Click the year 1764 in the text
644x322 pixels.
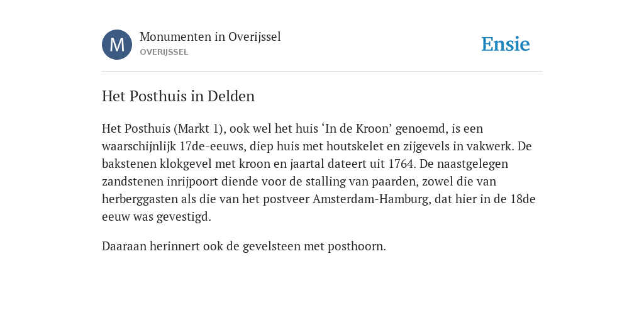pyautogui.click(x=401, y=164)
